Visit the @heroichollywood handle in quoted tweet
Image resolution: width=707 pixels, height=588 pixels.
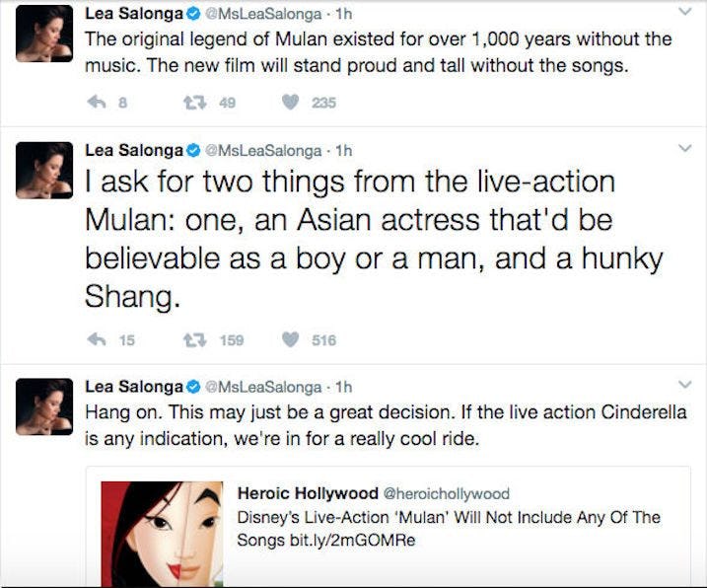click(x=445, y=493)
